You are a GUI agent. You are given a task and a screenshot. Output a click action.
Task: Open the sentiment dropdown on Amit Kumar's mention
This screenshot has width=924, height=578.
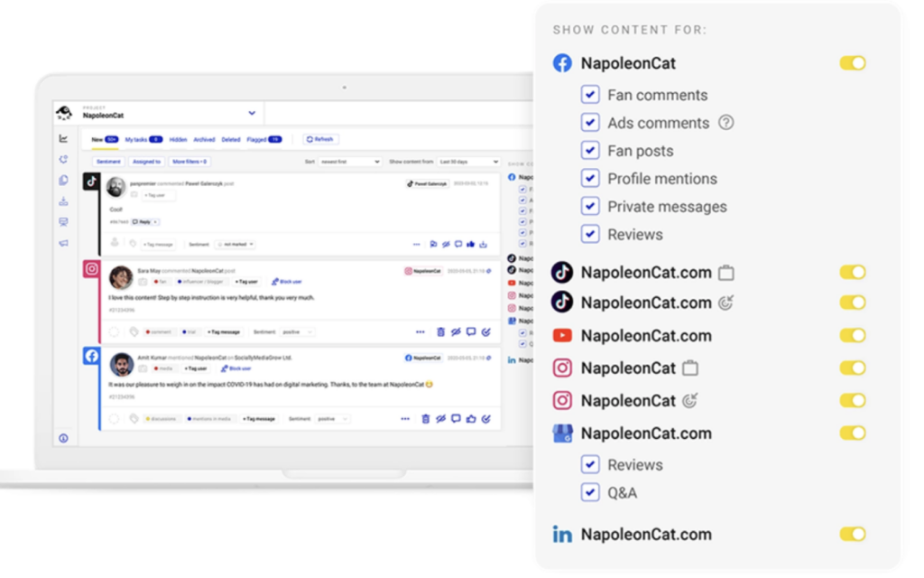[332, 419]
